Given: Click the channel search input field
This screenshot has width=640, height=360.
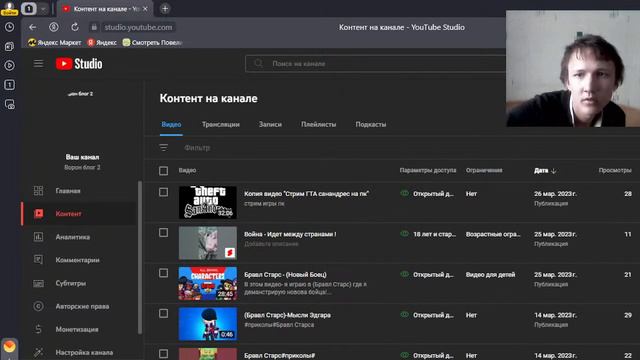Looking at the screenshot, I should pyautogui.click(x=376, y=64).
